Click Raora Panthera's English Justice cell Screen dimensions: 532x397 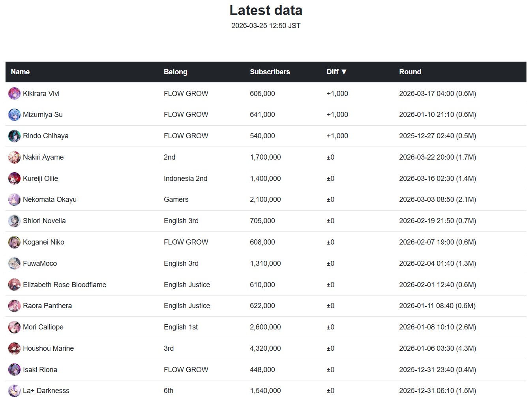187,306
